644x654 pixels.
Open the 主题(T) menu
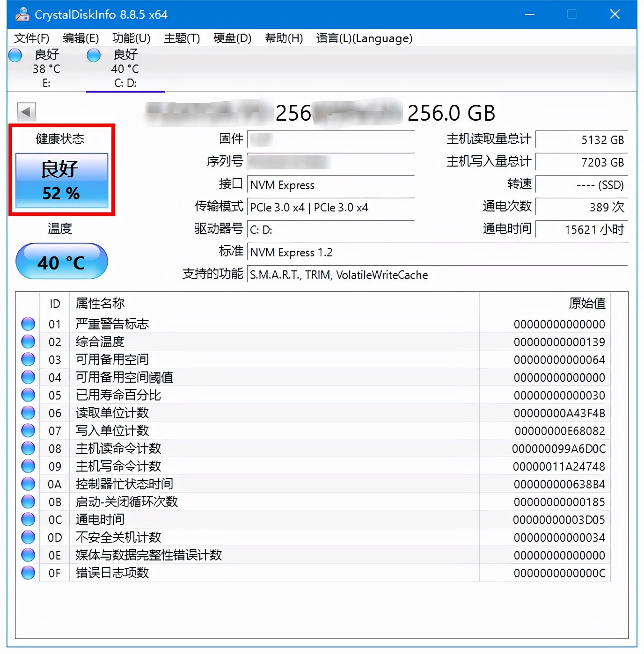(x=182, y=38)
